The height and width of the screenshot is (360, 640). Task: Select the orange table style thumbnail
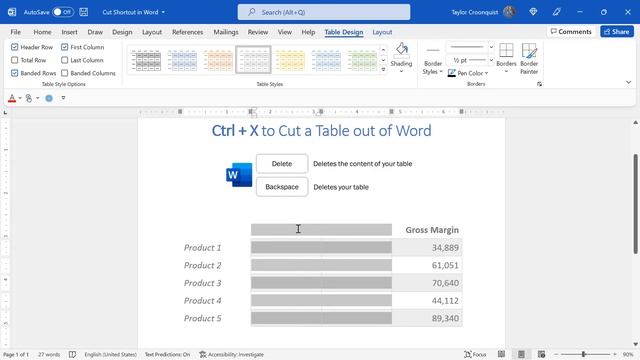pos(218,60)
